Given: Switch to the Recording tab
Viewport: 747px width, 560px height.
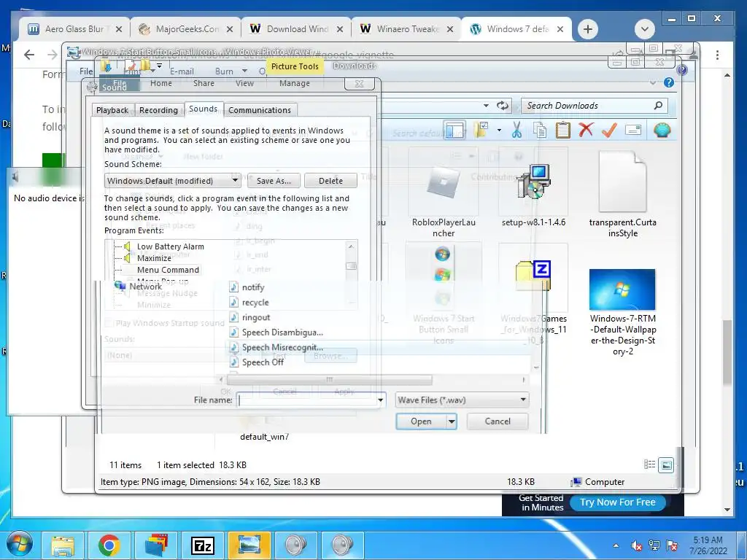Looking at the screenshot, I should coord(158,110).
